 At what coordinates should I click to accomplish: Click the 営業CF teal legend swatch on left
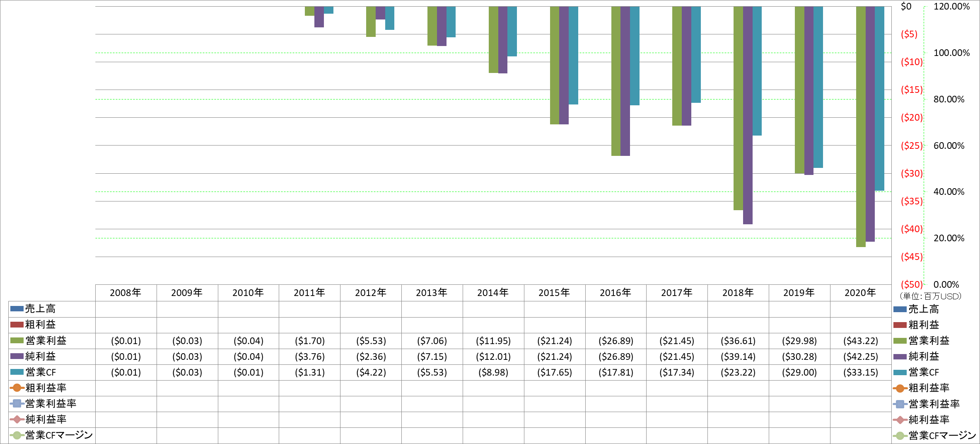[x=17, y=372]
